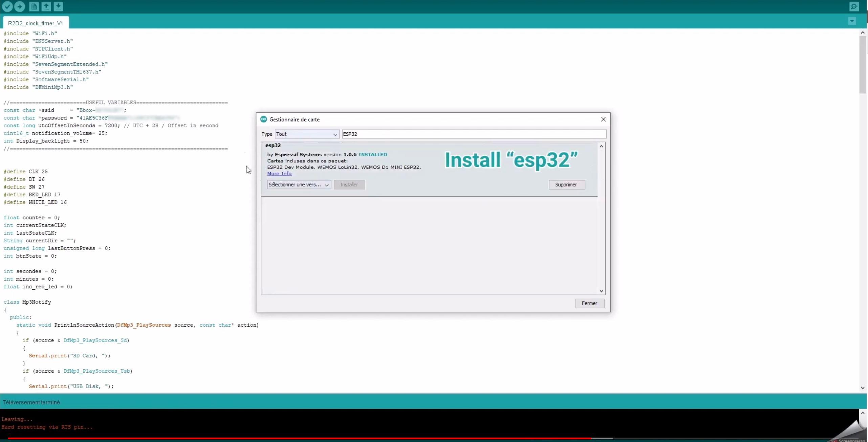Click the Arduino logo in dialog title
The height and width of the screenshot is (442, 868).
(263, 119)
